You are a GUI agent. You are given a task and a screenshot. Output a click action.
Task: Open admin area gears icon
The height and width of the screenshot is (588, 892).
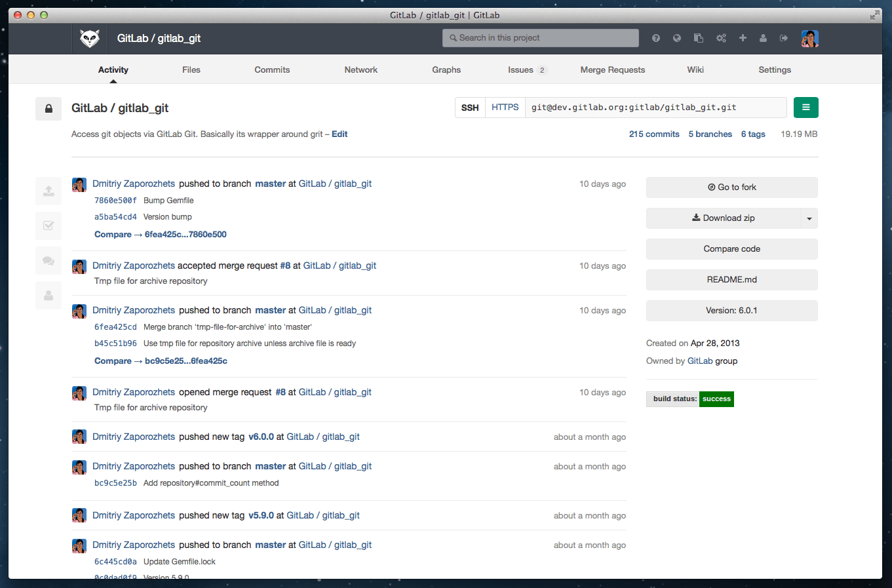tap(721, 38)
